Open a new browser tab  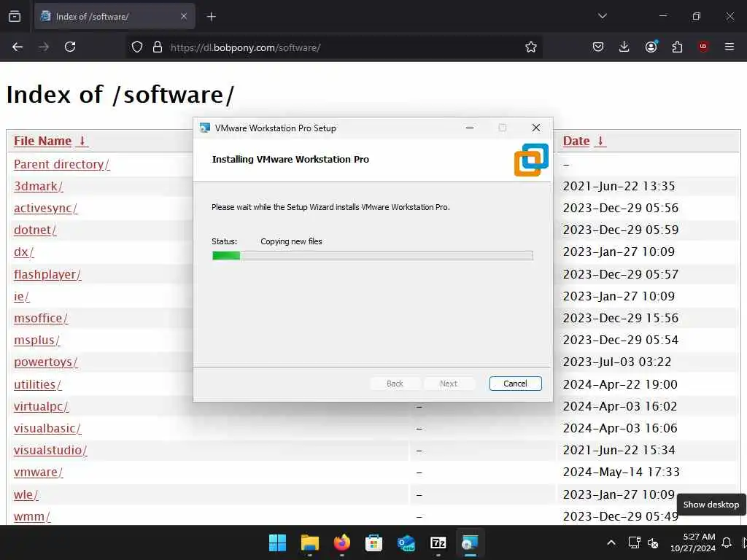pos(212,17)
